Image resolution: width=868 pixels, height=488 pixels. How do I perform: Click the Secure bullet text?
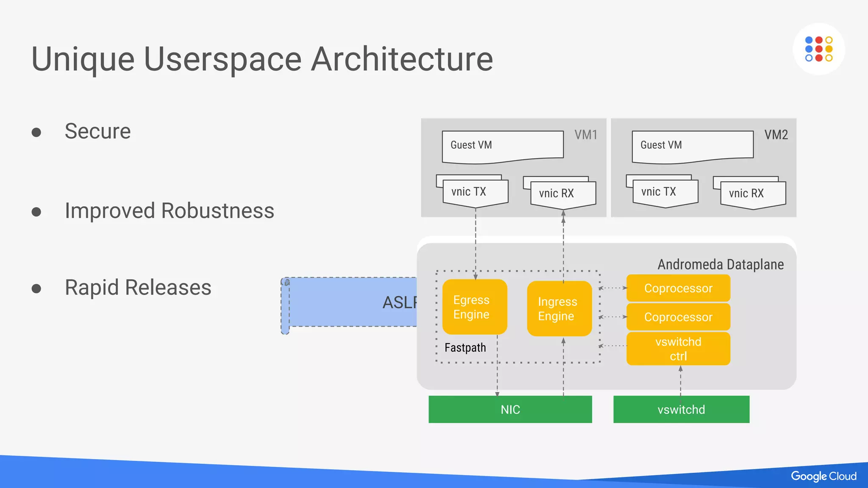97,131
